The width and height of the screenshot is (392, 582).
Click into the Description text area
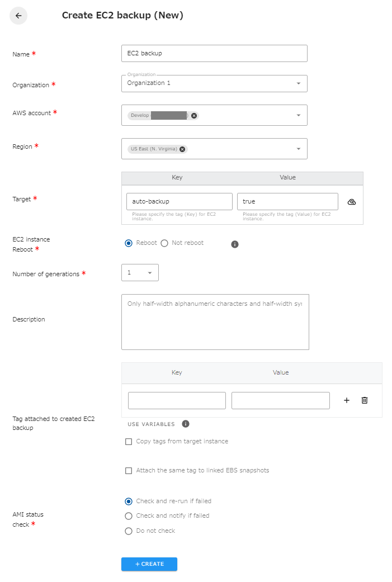pyautogui.click(x=215, y=322)
